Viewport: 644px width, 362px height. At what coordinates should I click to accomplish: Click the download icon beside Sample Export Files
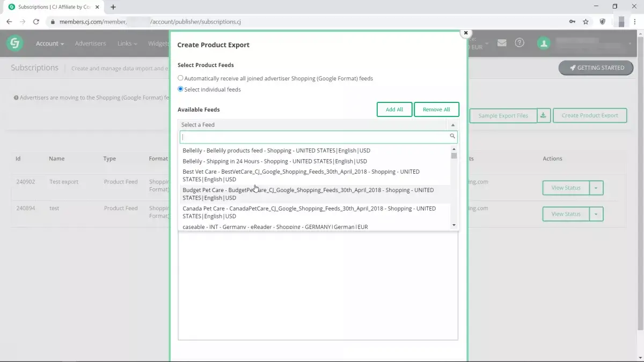(x=544, y=115)
